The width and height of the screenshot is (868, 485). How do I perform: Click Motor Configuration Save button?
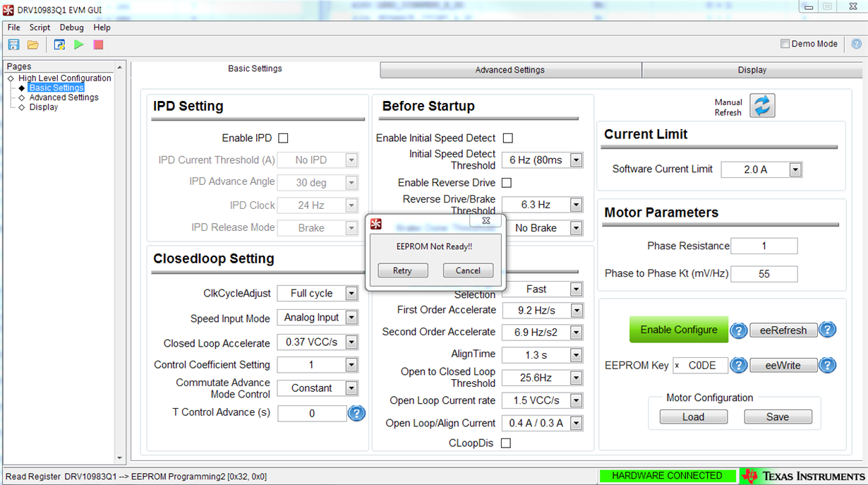pos(778,417)
